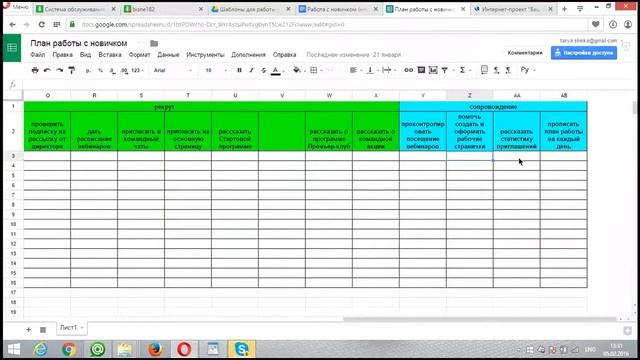Select column header AA
Screen dimensions: 640x360
517,95
